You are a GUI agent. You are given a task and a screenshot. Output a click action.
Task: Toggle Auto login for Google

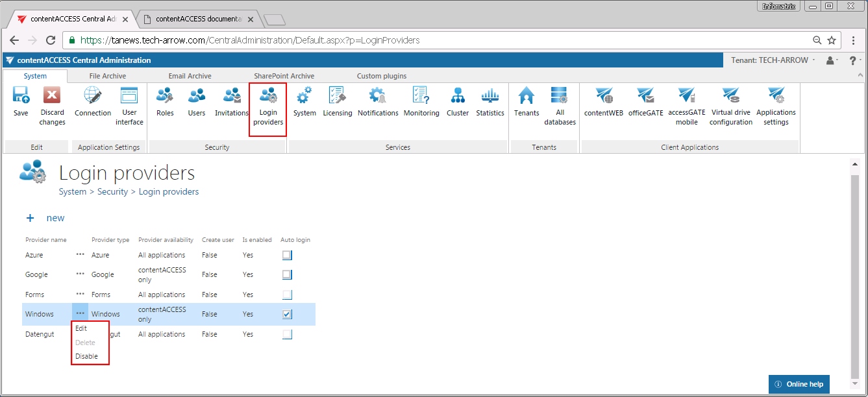coord(287,274)
